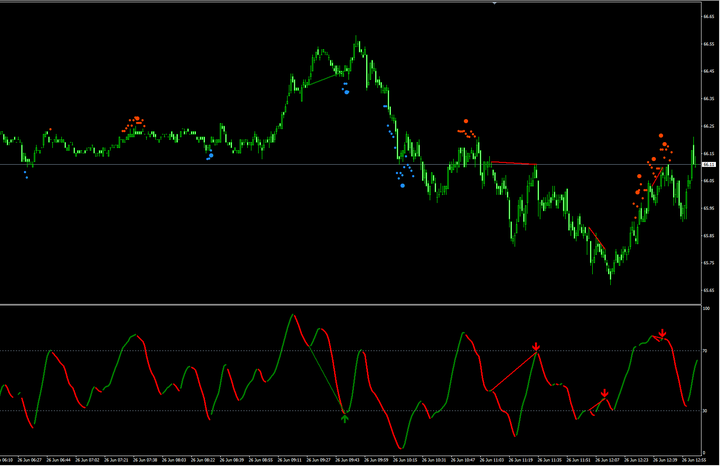Select the large orange dot near 10:47 peak
Viewport: 720px width, 466px height.
[465, 122]
